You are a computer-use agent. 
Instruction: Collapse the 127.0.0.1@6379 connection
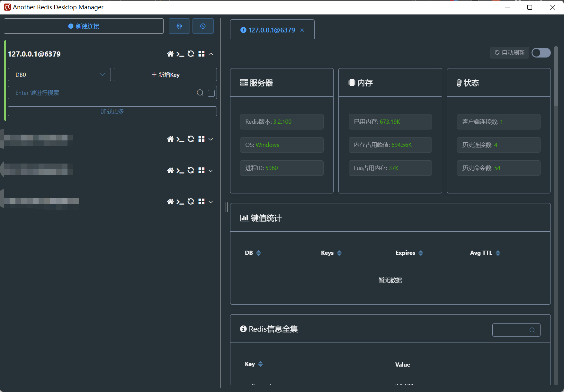pos(211,54)
